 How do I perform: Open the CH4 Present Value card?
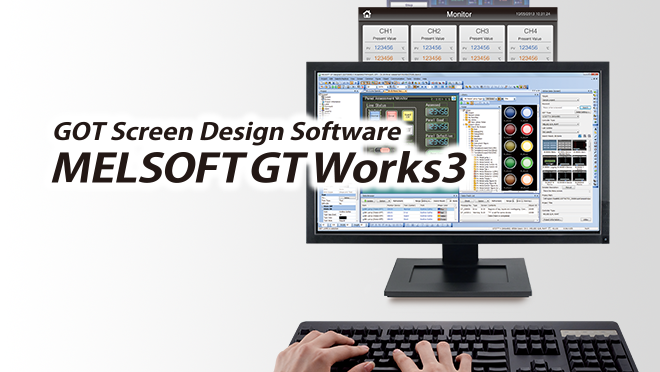pyautogui.click(x=530, y=43)
